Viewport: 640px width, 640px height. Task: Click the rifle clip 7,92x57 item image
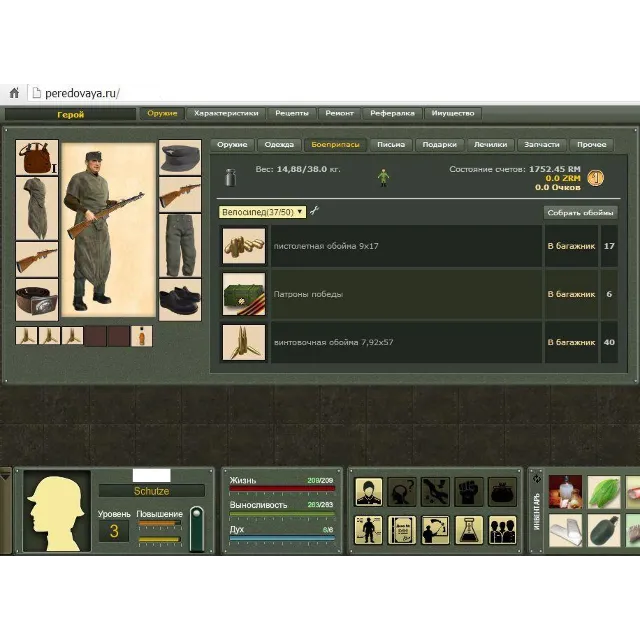click(244, 342)
